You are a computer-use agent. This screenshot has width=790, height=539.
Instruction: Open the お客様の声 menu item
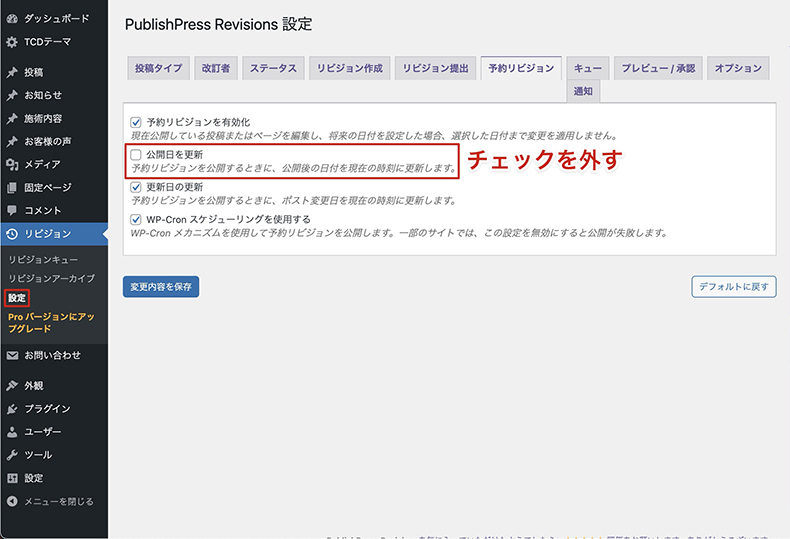pos(54,142)
